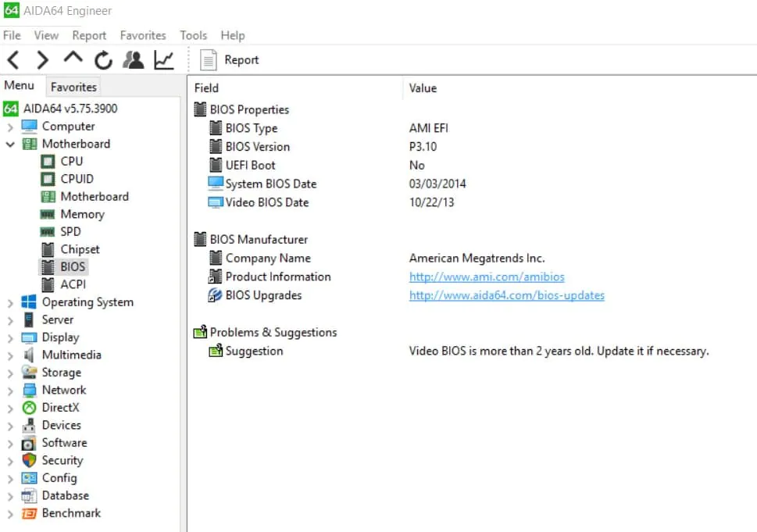The image size is (757, 532).
Task: Click the DirectX Xbox icon in the tree
Action: (x=29, y=408)
